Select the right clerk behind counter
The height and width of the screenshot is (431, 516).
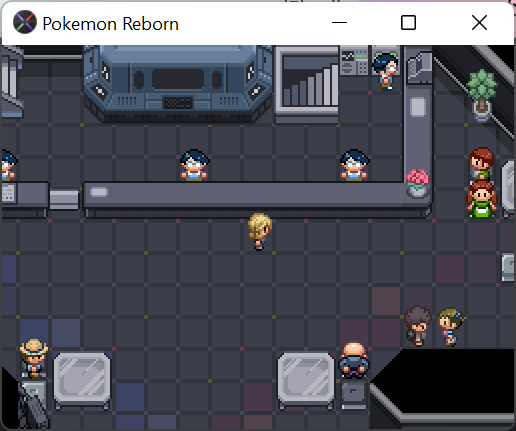354,165
